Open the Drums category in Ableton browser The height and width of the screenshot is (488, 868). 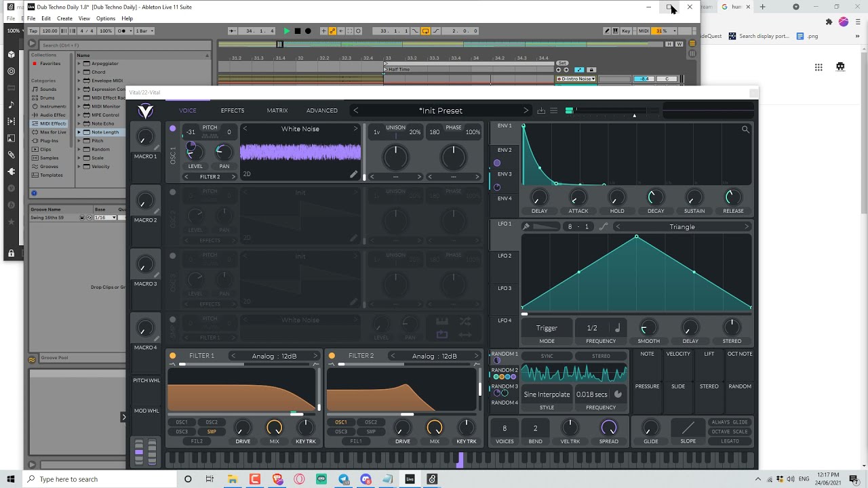pyautogui.click(x=47, y=98)
